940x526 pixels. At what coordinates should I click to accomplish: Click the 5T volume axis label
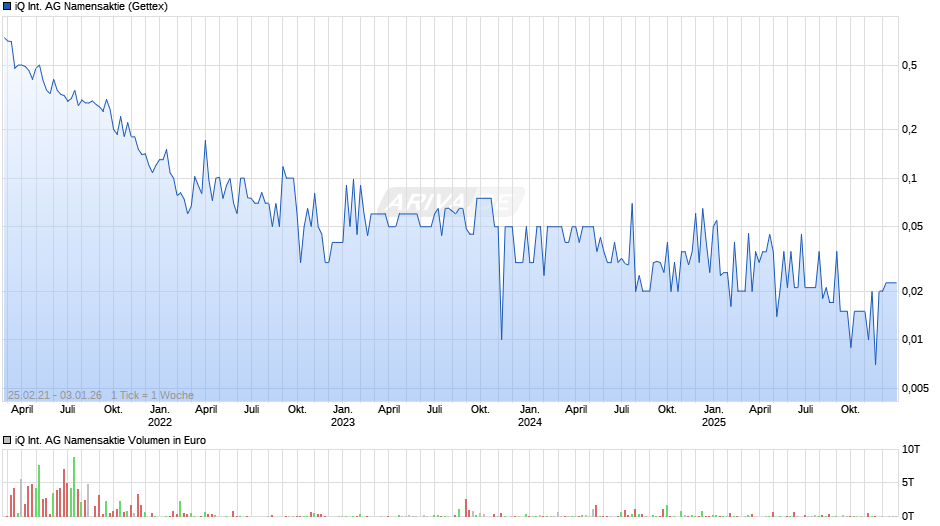(x=908, y=482)
